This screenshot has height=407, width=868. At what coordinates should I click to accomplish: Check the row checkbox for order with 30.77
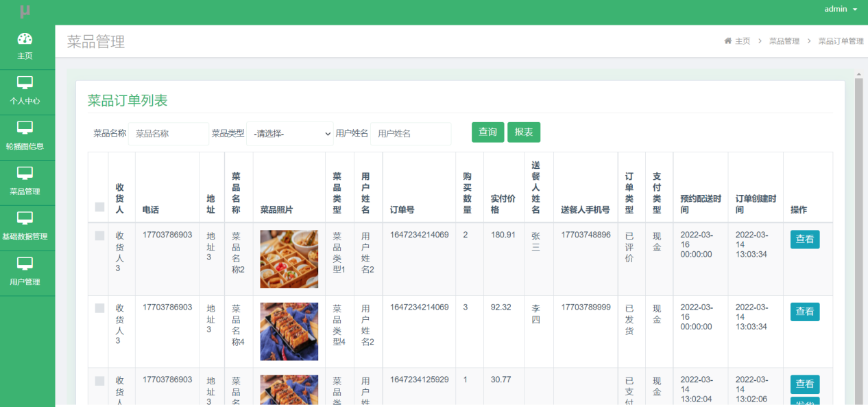[x=100, y=381]
